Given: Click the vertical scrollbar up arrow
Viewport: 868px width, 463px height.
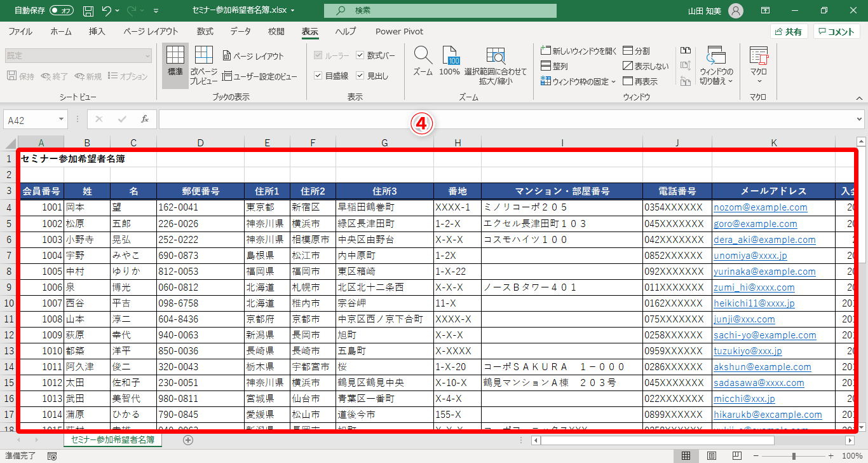Looking at the screenshot, I should tap(862, 142).
